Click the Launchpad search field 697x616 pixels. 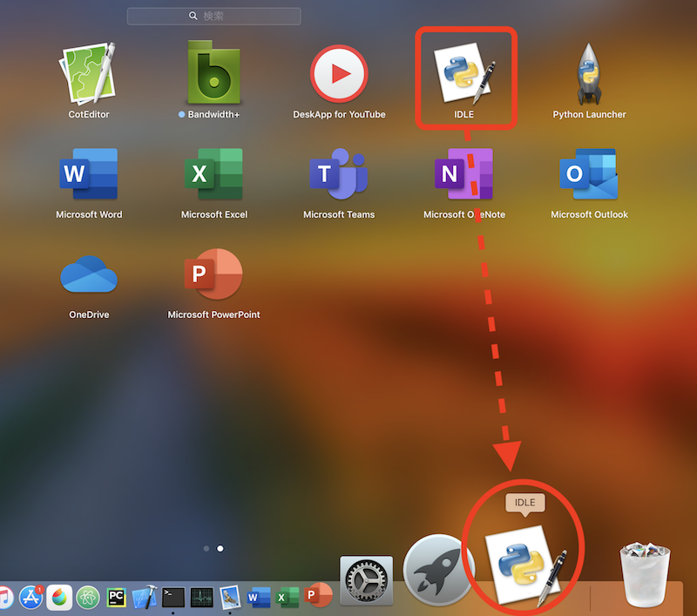[213, 16]
